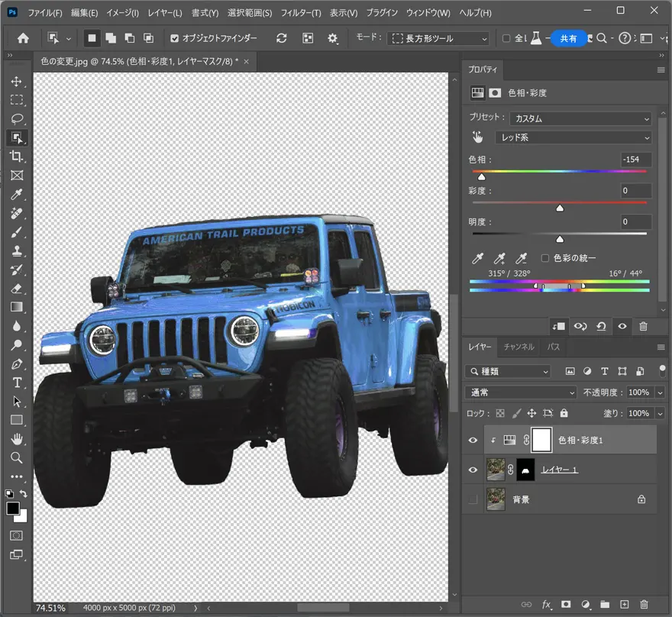
Task: Select the Crop tool
Action: click(x=16, y=157)
